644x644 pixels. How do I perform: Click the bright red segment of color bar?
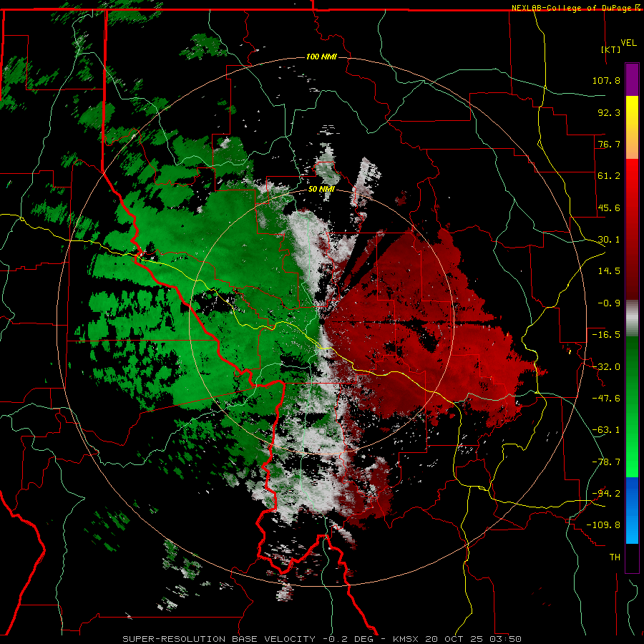(x=632, y=185)
